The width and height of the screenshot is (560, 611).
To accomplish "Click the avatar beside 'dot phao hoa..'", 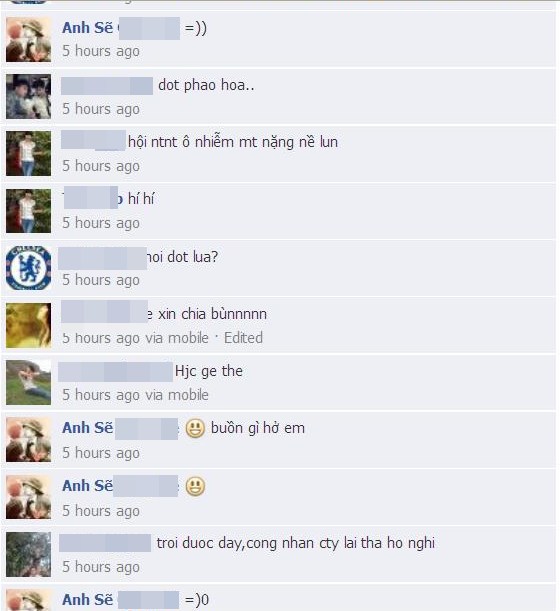I will (28, 97).
